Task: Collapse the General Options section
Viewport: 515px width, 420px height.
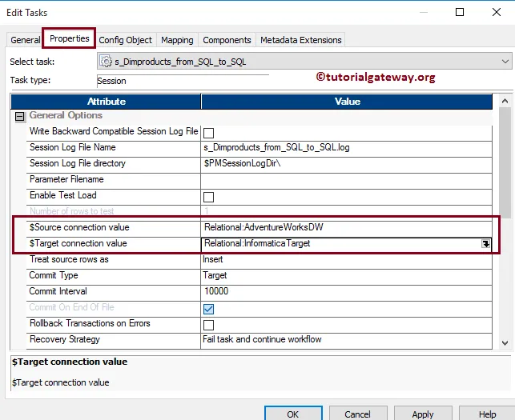Action: tap(20, 116)
